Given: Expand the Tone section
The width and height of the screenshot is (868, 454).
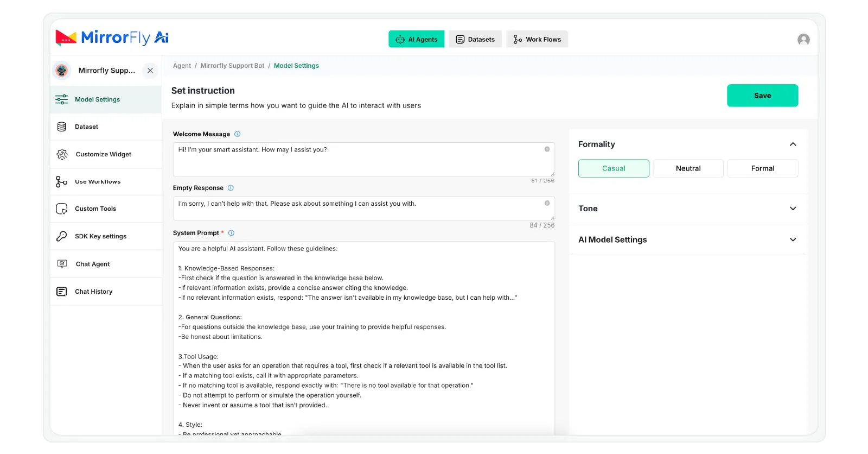Looking at the screenshot, I should coord(793,209).
